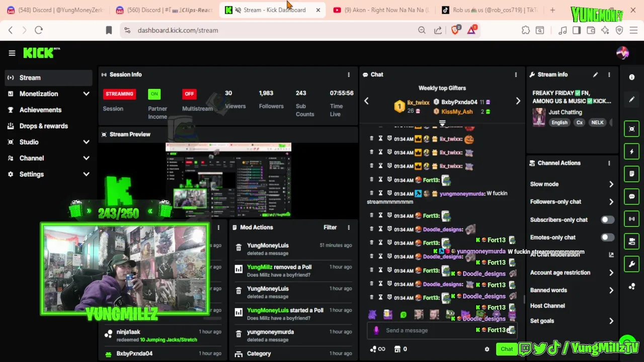Collapse Weekly top Gifters handle
Image resolution: width=644 pixels, height=362 pixels.
click(442, 123)
